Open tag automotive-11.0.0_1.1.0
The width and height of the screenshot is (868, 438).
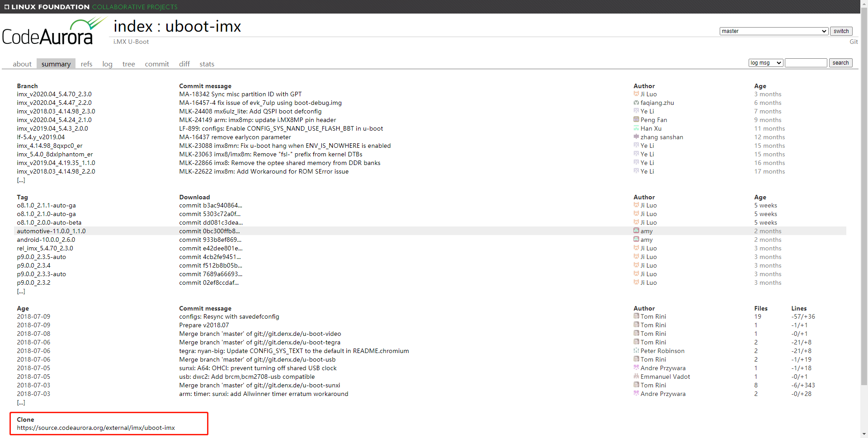click(51, 231)
